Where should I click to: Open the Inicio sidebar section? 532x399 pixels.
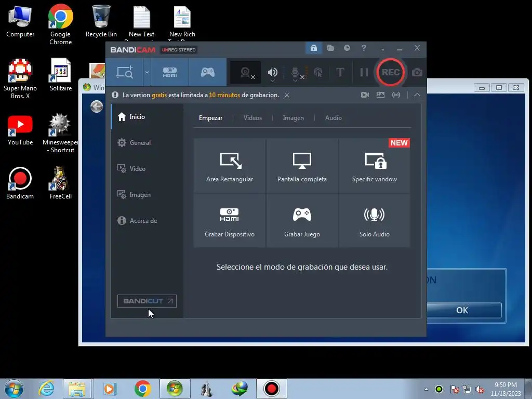pyautogui.click(x=147, y=117)
